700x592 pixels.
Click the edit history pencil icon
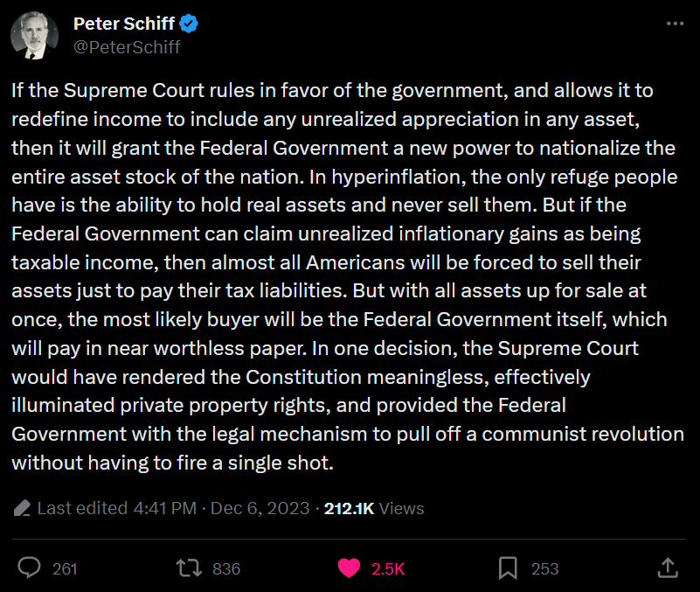tap(23, 508)
